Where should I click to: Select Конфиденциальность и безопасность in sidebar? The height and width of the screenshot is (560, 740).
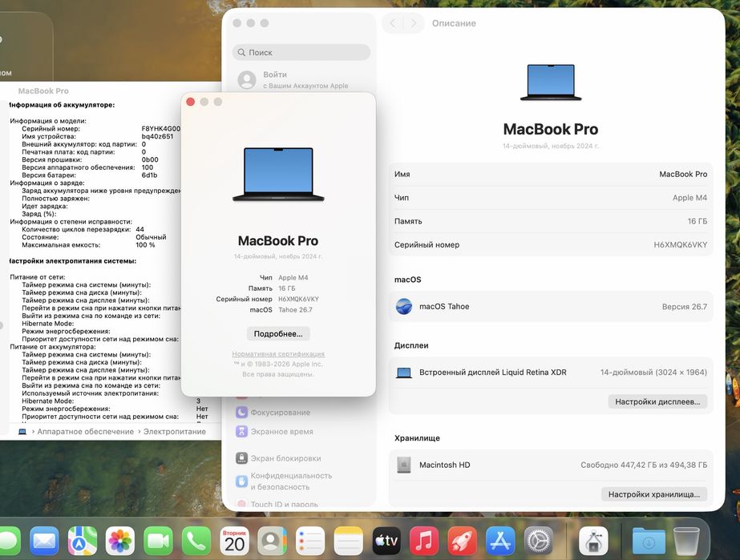[291, 481]
